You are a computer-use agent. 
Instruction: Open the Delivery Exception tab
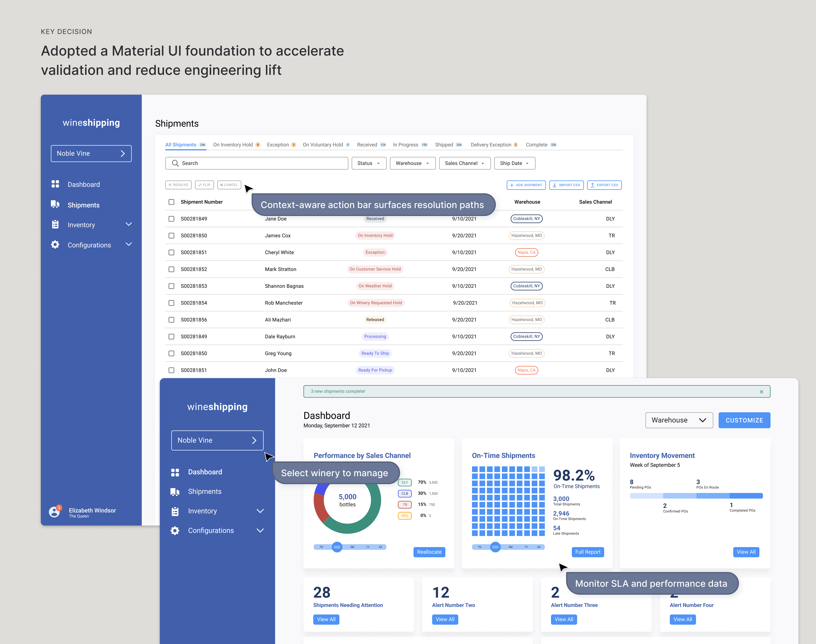491,144
